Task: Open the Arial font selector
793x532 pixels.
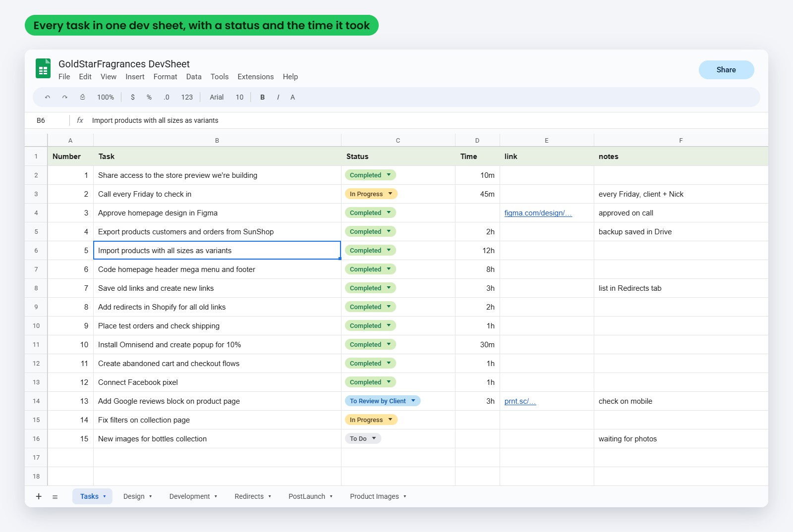Action: (217, 97)
